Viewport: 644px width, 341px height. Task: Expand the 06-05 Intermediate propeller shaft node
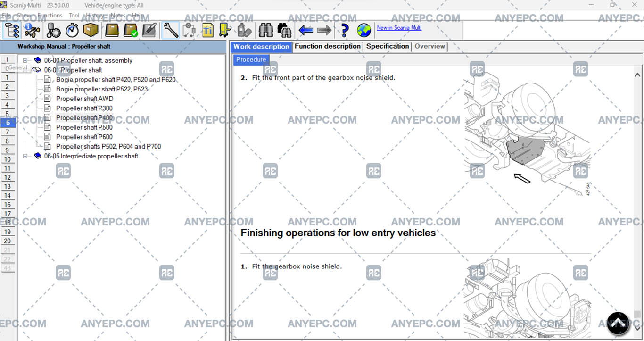click(25, 156)
